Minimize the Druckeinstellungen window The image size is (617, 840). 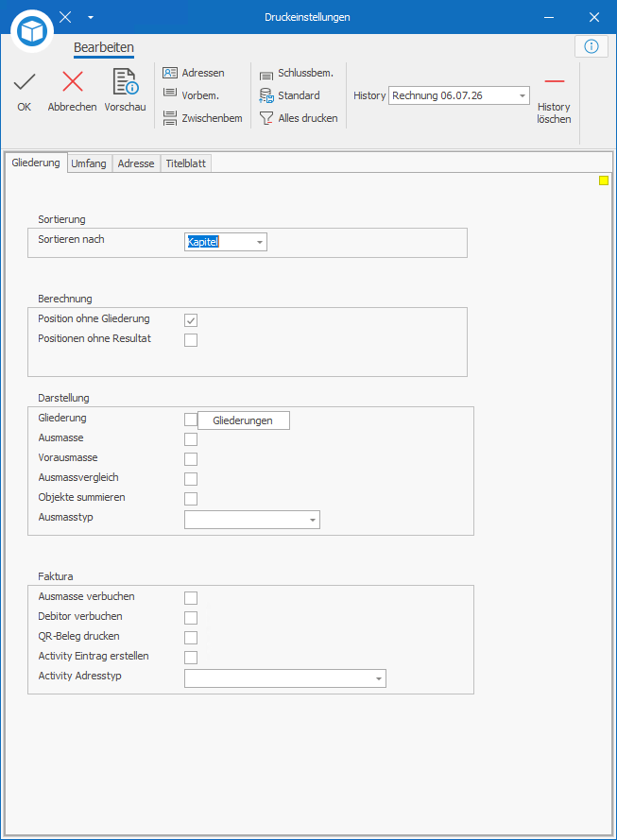pos(549,17)
